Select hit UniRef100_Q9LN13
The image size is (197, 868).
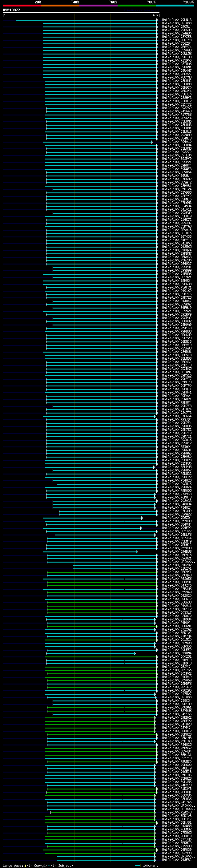pos(177,20)
